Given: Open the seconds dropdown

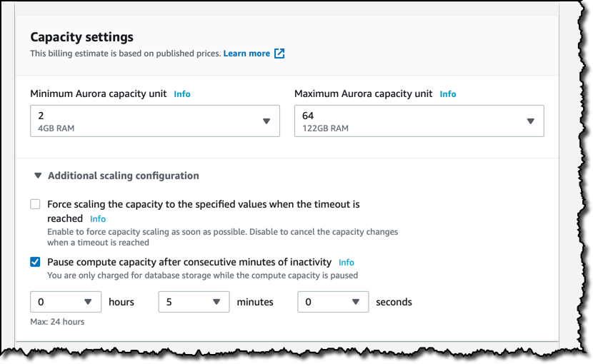Looking at the screenshot, I should 333,302.
